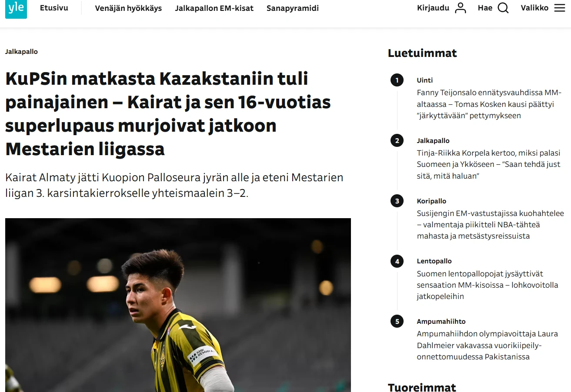Screen dimensions: 571x392
Task: Open login via the Kirjaudu user icon
Action: (x=460, y=8)
